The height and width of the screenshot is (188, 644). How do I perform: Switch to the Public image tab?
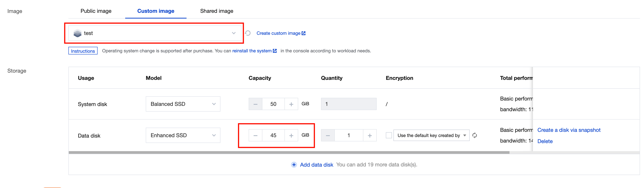96,11
